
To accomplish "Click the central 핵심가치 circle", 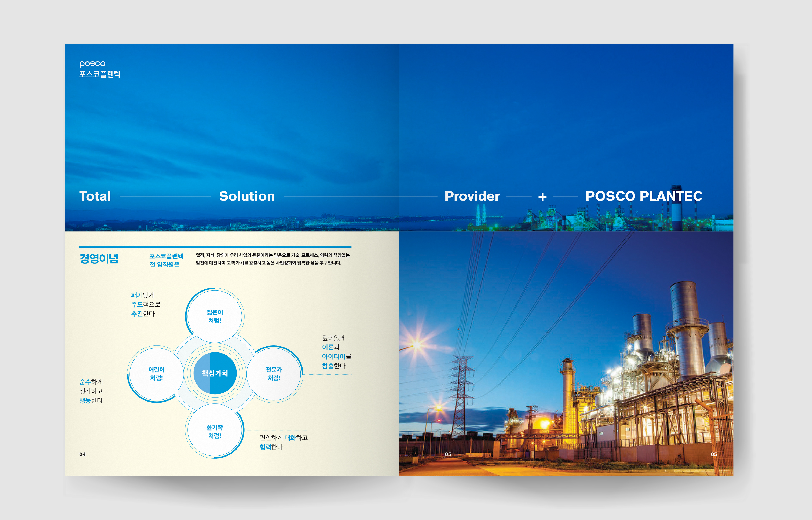I will point(215,373).
